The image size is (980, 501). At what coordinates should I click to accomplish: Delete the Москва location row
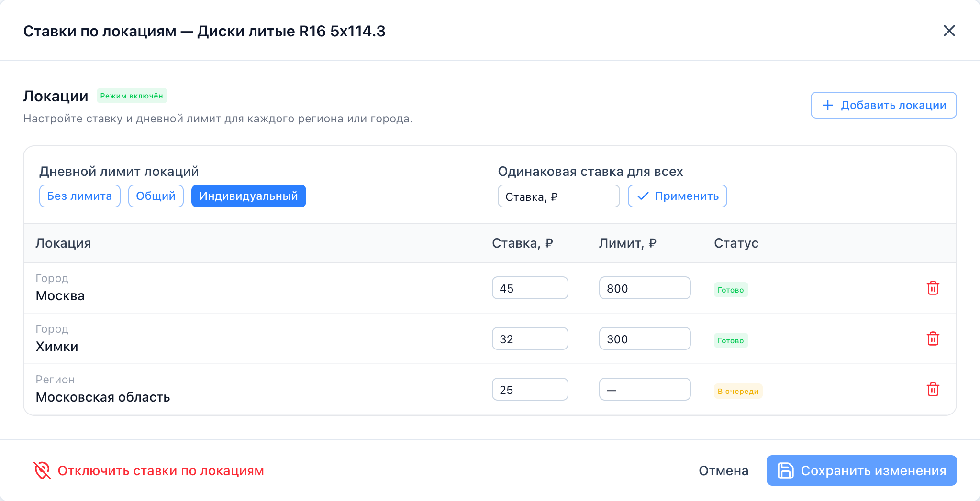933,288
